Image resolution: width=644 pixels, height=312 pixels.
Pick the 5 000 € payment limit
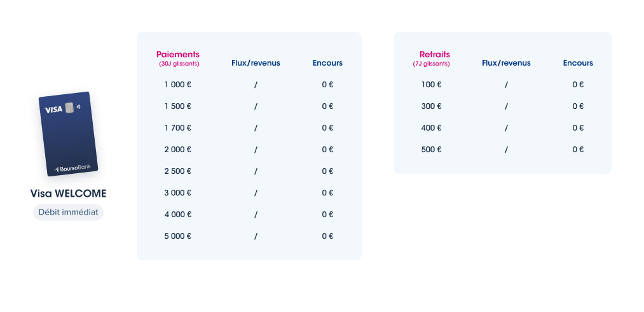coord(178,236)
